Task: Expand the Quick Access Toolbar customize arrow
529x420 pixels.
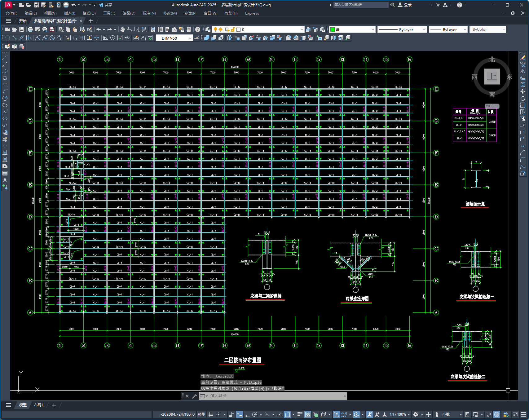Action: point(95,5)
